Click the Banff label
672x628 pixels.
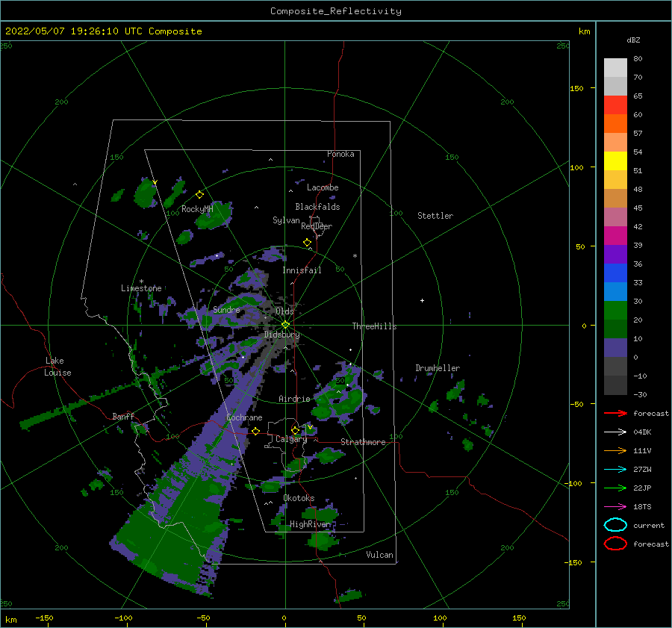point(123,416)
